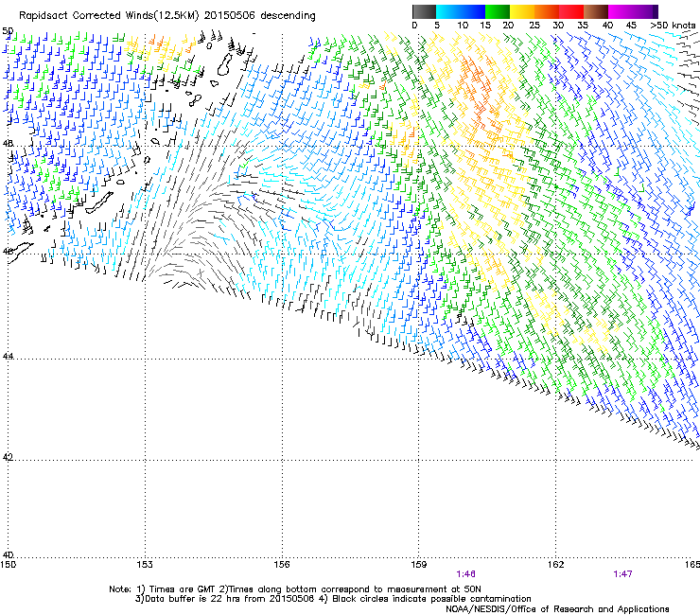
Task: Click the latitude label '46' on the left axis
Action: 8,251
